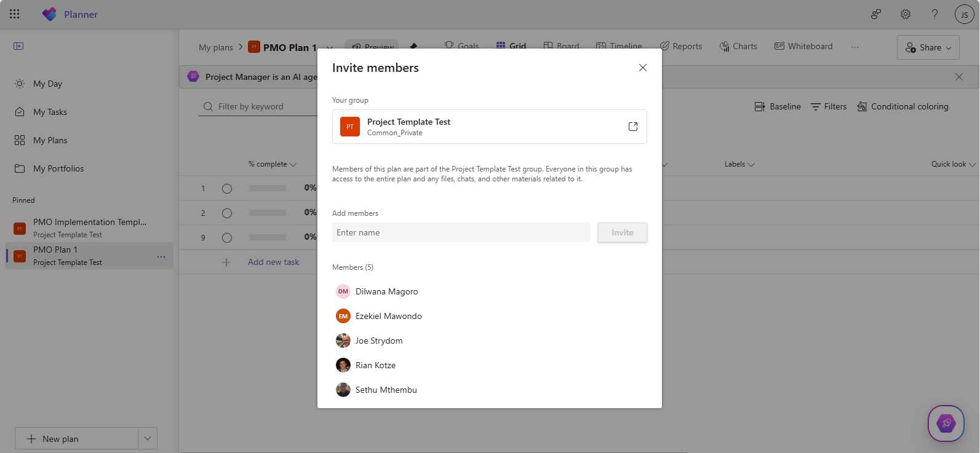Viewport: 980px width, 453px height.
Task: Focus the Filter by keyword field
Action: (258, 106)
